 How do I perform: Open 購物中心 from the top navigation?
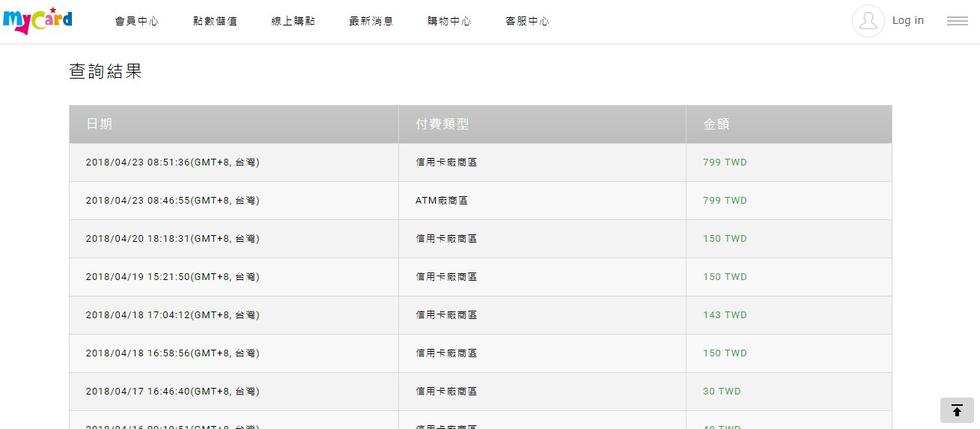[449, 22]
